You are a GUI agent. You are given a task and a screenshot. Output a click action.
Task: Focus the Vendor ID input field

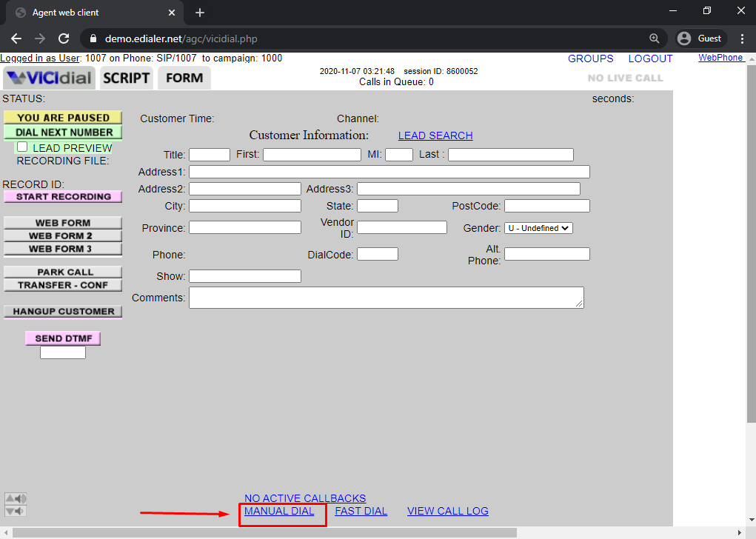click(402, 227)
